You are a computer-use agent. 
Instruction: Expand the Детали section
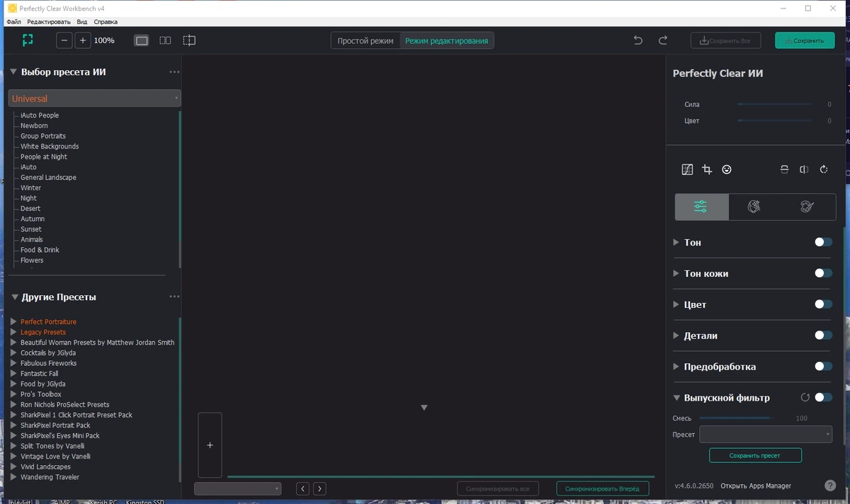676,336
